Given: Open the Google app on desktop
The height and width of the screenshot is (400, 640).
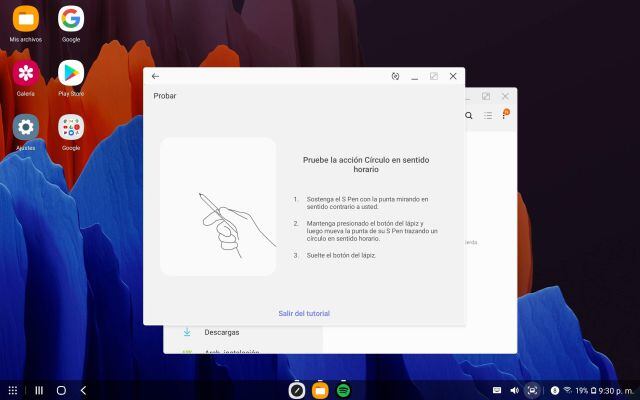Looking at the screenshot, I should click(71, 19).
